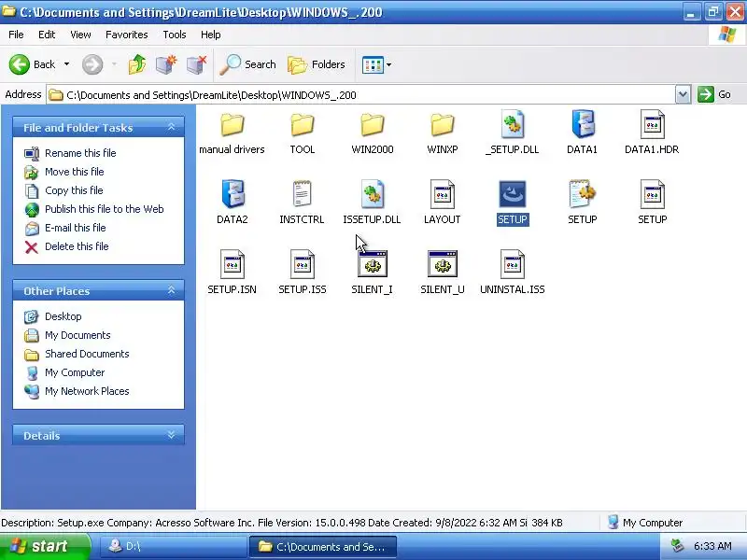
Task: Click Copy this file
Action: pyautogui.click(x=63, y=190)
